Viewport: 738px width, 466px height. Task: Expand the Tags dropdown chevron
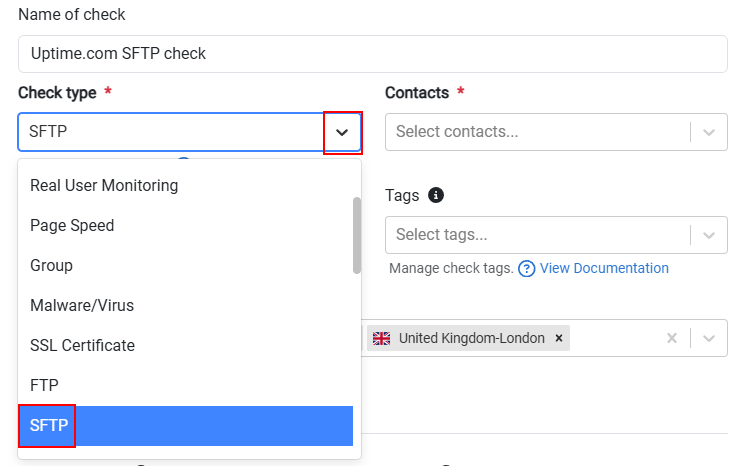point(709,235)
